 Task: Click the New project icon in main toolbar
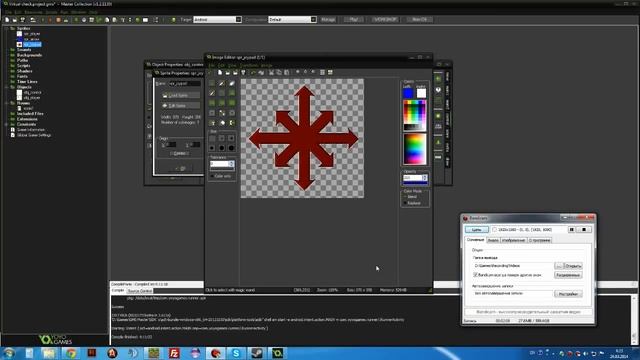tap(7, 20)
